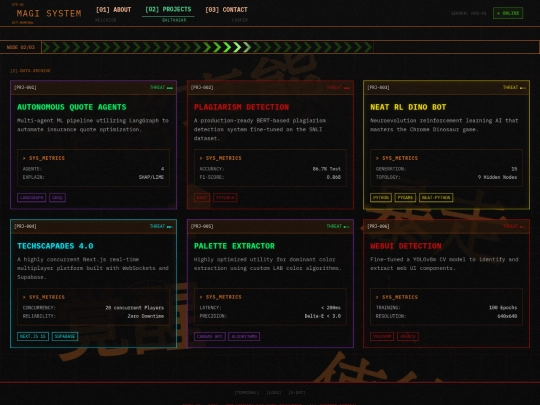Expand SYS_METRICS on Plagiarism Detection card

coord(220,158)
